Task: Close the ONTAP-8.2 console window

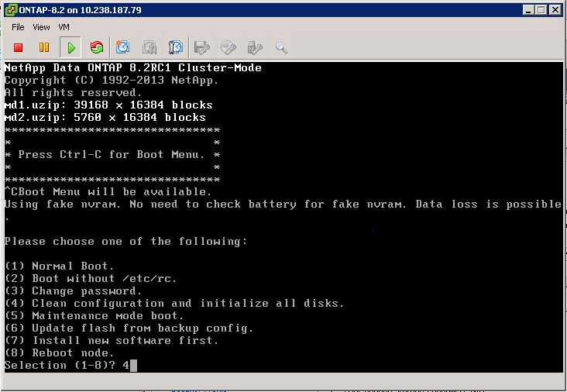Action: 555,10
